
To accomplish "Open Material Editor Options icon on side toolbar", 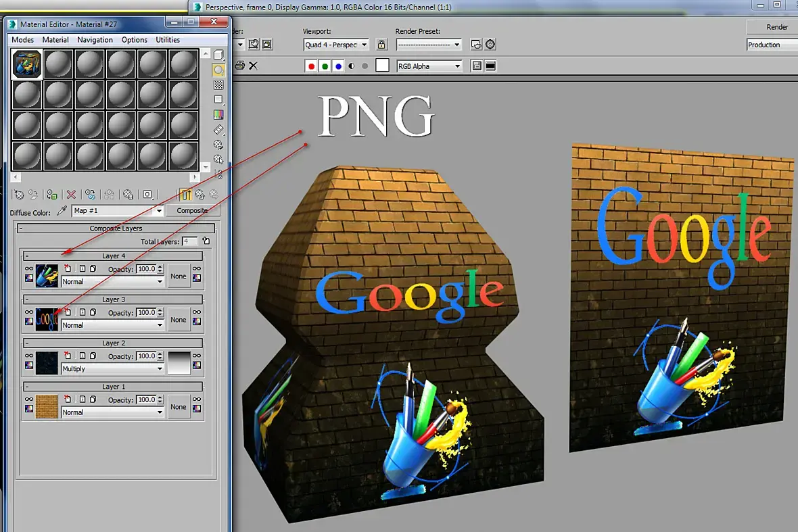I will pyautogui.click(x=218, y=145).
